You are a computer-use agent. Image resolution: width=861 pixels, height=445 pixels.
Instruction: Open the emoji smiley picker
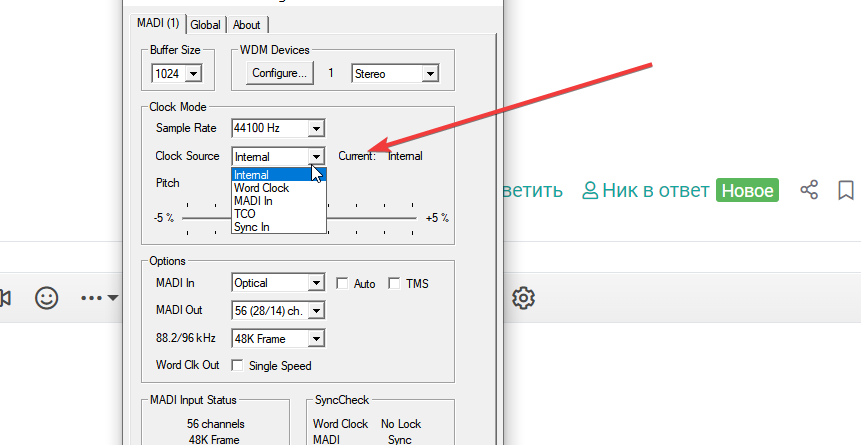(47, 298)
